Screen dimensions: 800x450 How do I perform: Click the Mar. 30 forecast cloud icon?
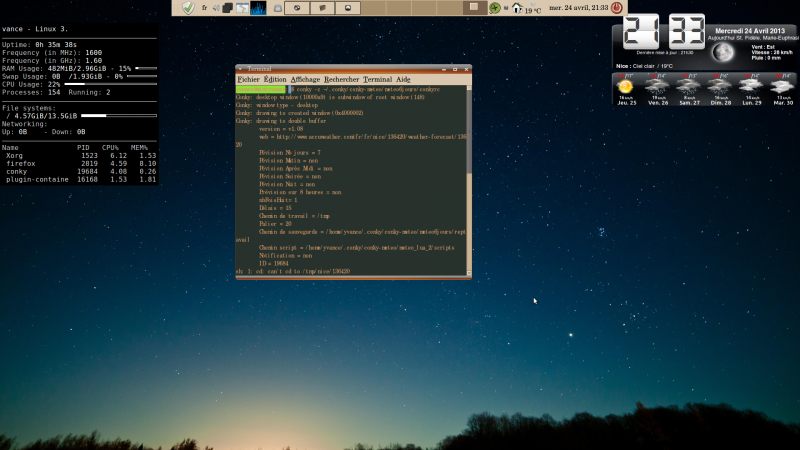click(783, 87)
